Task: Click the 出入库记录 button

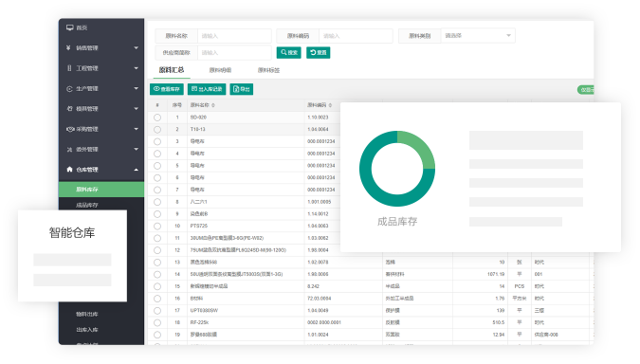Action: 207,89
